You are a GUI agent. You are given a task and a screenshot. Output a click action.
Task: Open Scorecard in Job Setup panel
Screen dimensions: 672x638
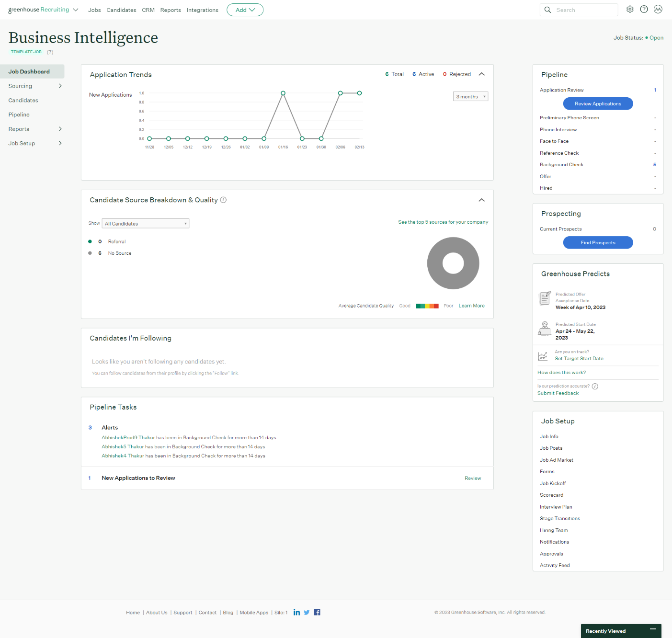click(551, 495)
